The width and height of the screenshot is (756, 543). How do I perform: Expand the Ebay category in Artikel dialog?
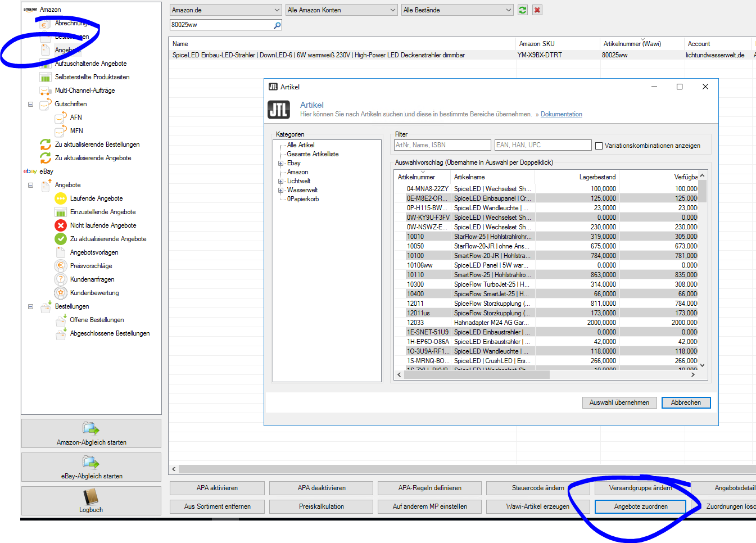pos(280,163)
